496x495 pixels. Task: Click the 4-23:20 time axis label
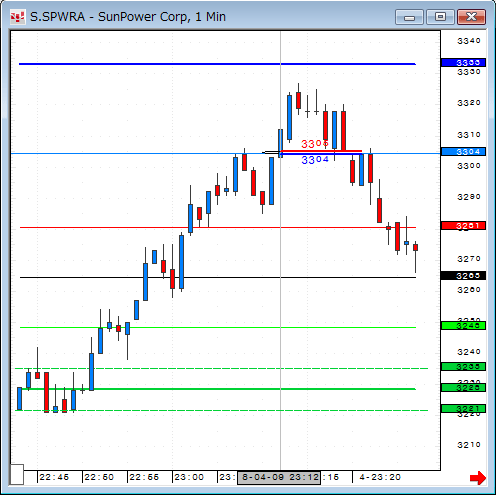coord(380,477)
